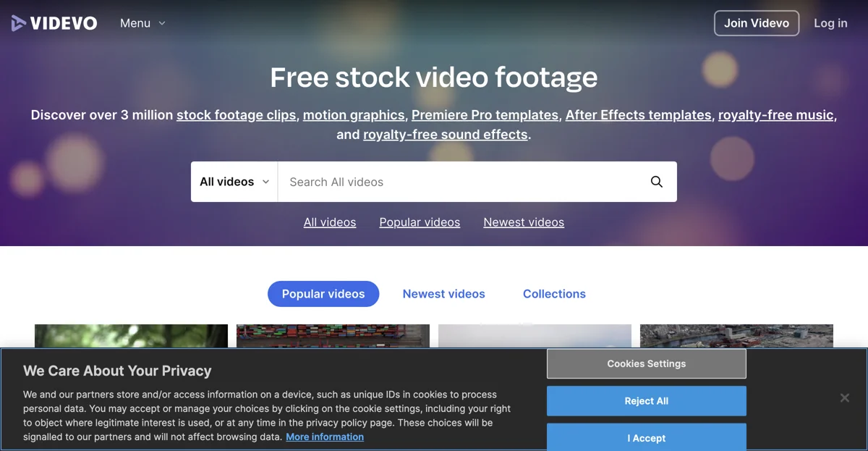This screenshot has width=868, height=451.
Task: Open the shipping containers video thumbnail
Action: coord(333,336)
